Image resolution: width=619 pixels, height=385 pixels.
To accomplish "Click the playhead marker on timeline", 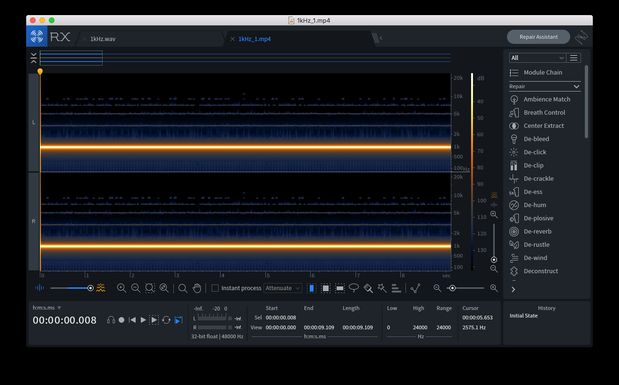I will (x=40, y=71).
